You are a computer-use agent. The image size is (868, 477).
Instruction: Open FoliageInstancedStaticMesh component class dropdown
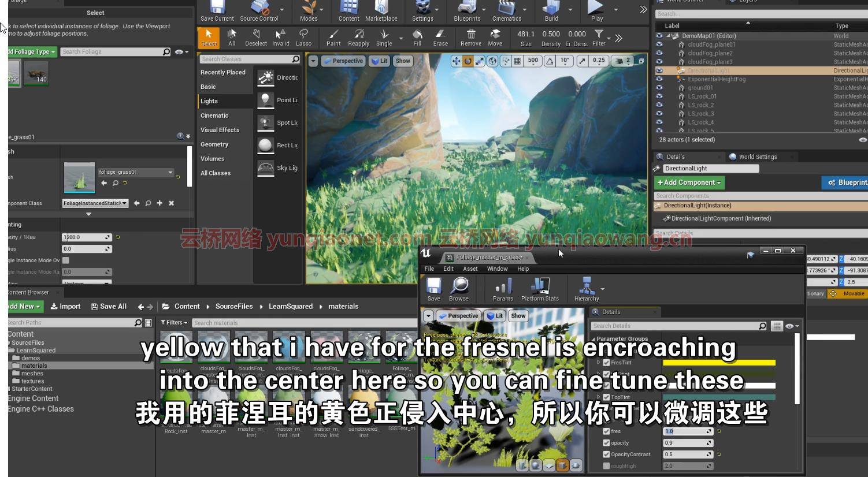coord(95,203)
